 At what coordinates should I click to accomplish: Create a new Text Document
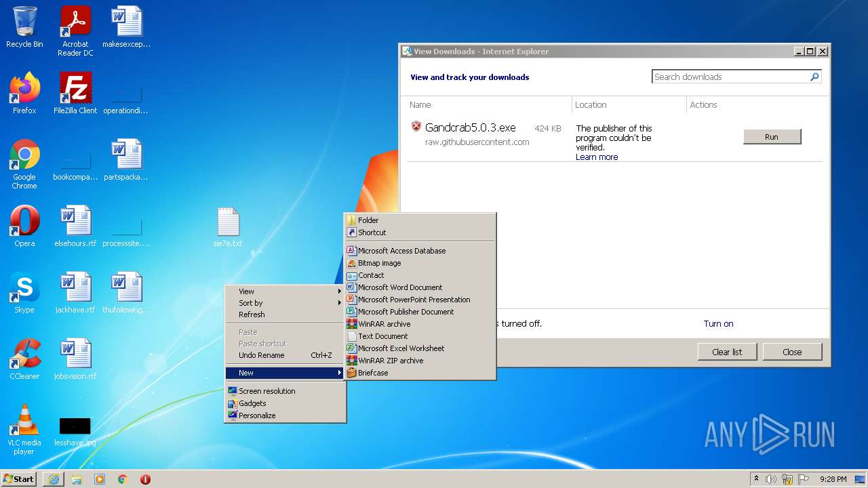click(x=420, y=336)
